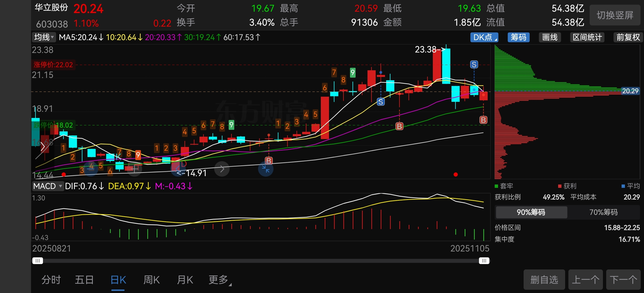Switch to the 70%筹码 option

[603, 212]
